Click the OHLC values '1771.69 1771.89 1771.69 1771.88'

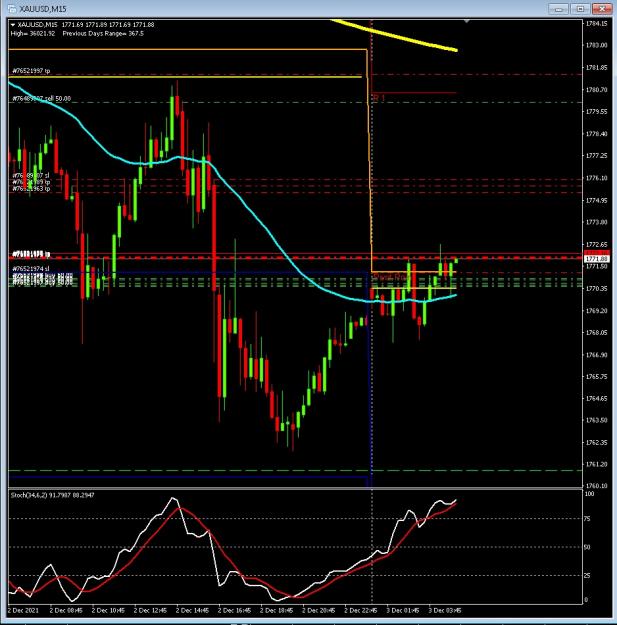coord(108,25)
